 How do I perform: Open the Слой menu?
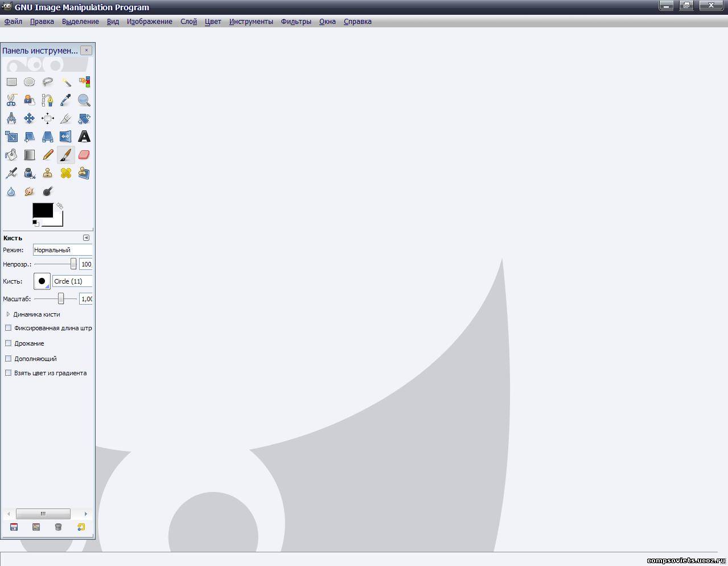click(x=188, y=22)
